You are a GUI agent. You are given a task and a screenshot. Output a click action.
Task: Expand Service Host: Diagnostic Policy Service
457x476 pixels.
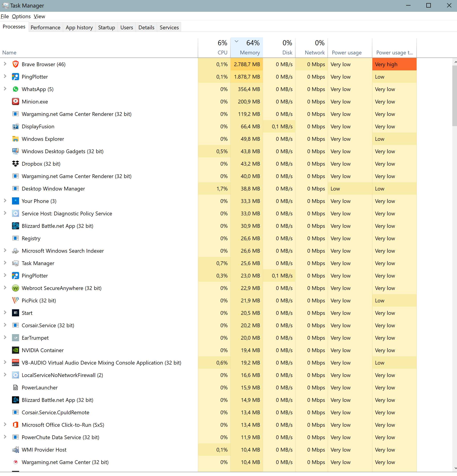(x=5, y=213)
